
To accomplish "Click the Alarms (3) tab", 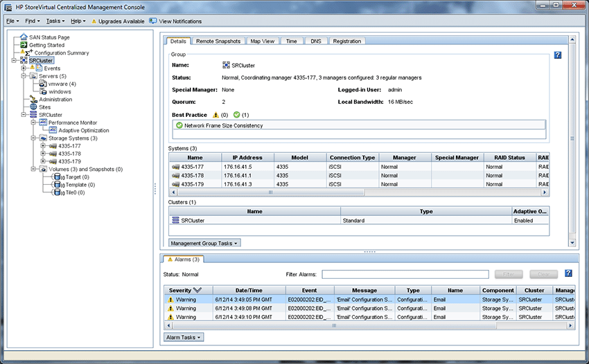I will click(x=184, y=260).
